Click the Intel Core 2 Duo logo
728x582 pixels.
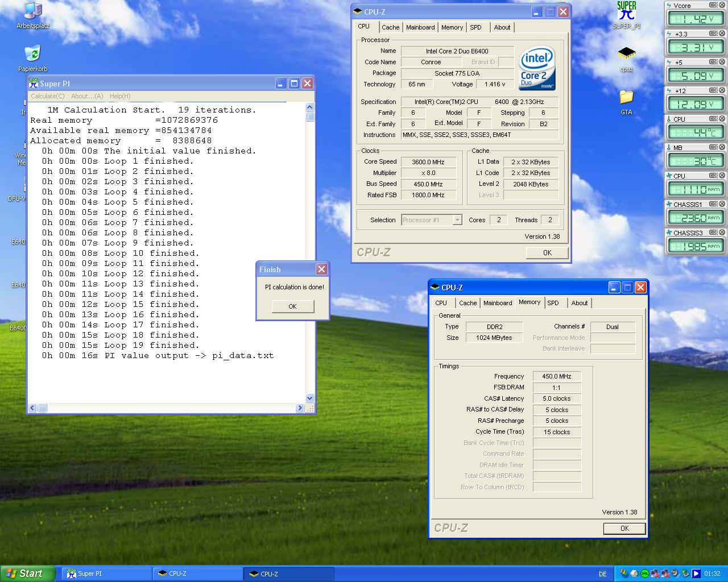coord(537,68)
